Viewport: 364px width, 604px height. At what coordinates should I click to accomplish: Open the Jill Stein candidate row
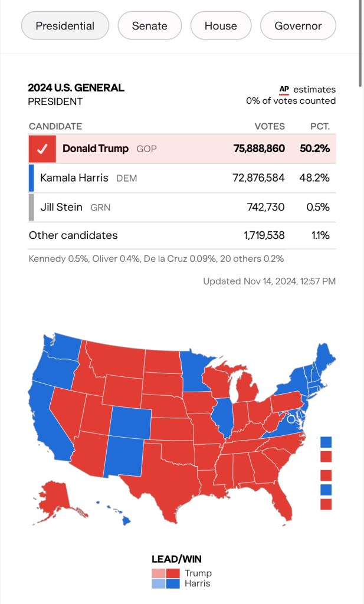coord(182,207)
